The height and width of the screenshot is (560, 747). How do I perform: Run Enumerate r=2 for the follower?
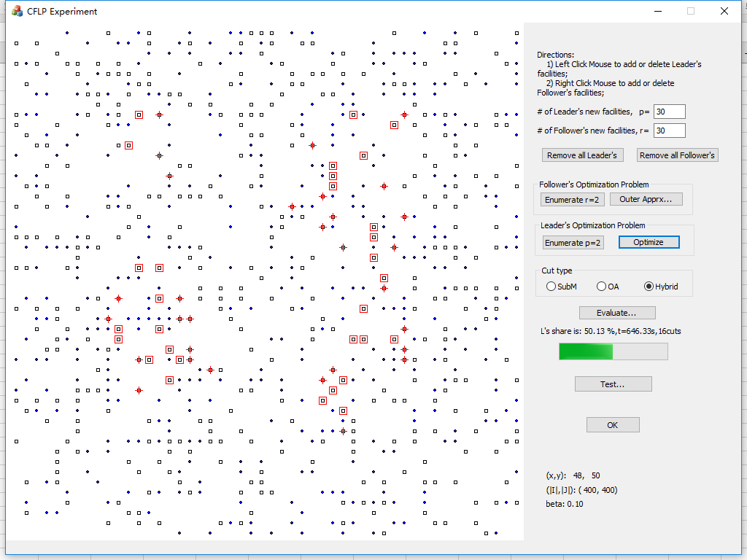tap(573, 199)
